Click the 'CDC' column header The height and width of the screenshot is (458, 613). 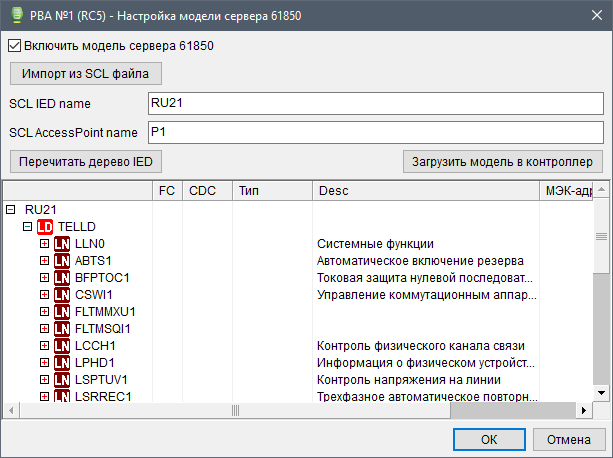(207, 190)
